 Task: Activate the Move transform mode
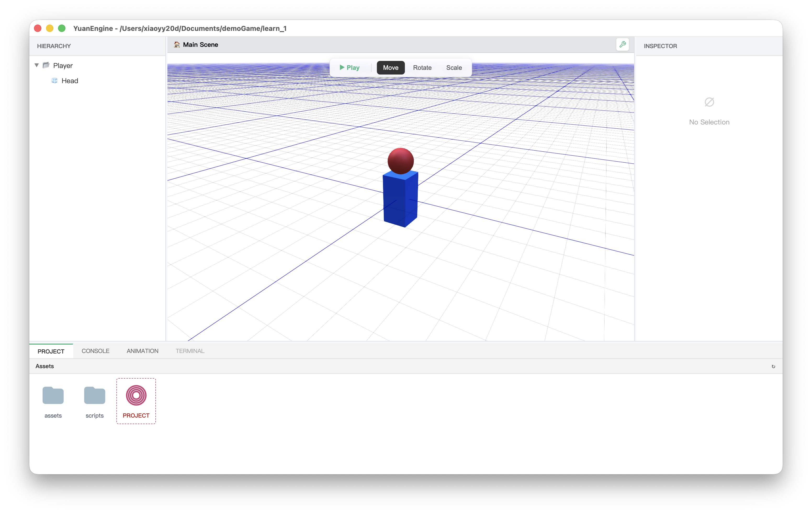point(391,68)
